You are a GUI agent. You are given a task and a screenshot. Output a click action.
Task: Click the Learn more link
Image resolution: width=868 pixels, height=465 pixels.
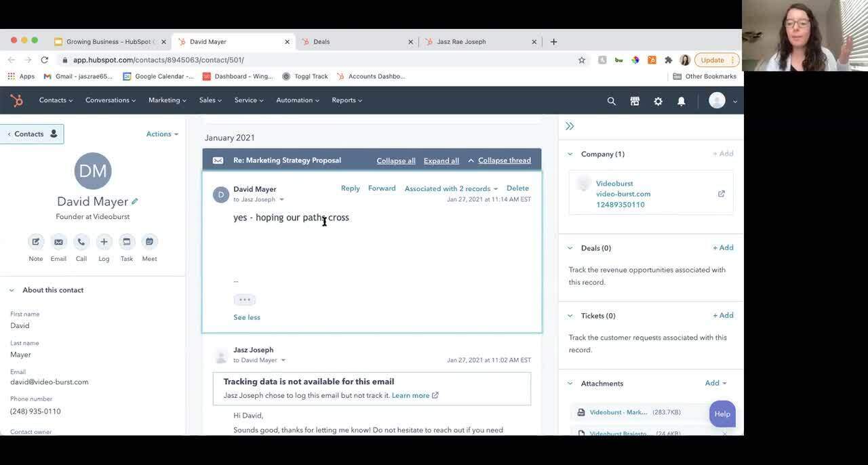pyautogui.click(x=415, y=395)
